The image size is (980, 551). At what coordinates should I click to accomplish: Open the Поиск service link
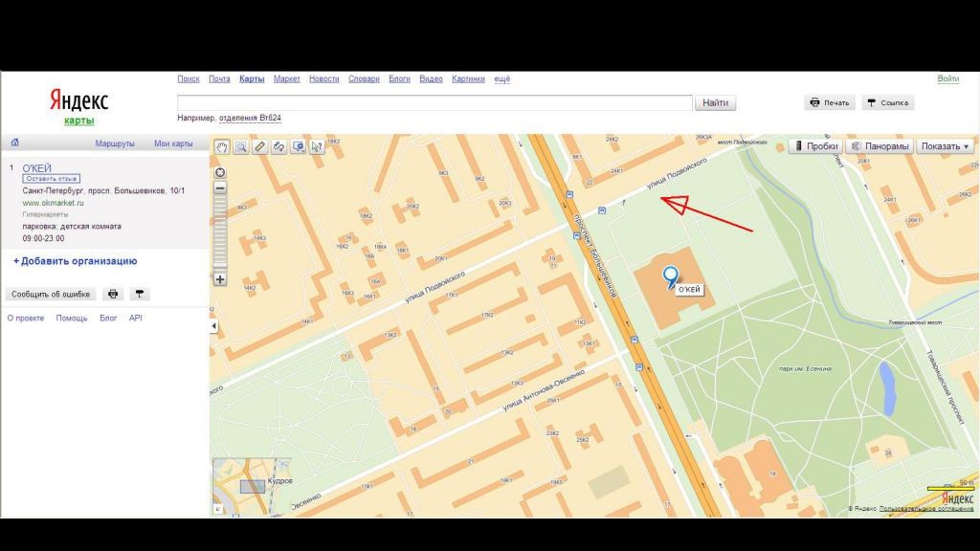pos(189,78)
